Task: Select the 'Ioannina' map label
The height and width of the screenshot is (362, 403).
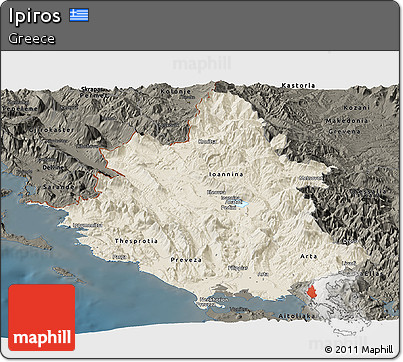Action: tap(226, 174)
